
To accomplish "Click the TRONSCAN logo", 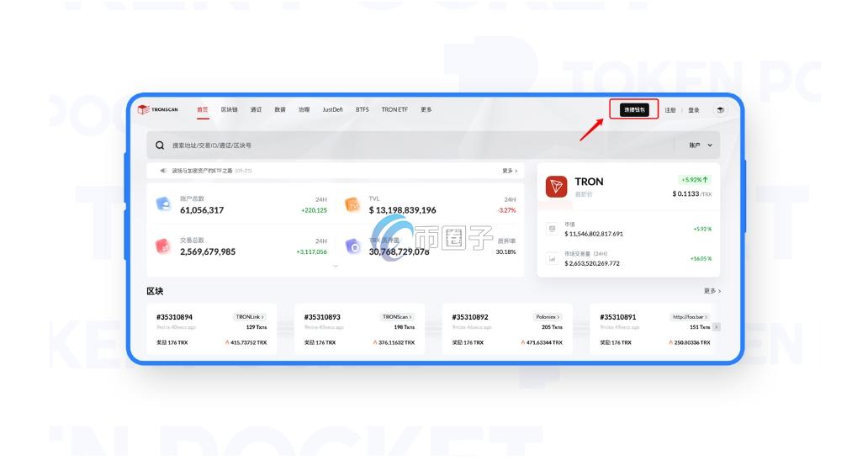I will point(158,109).
